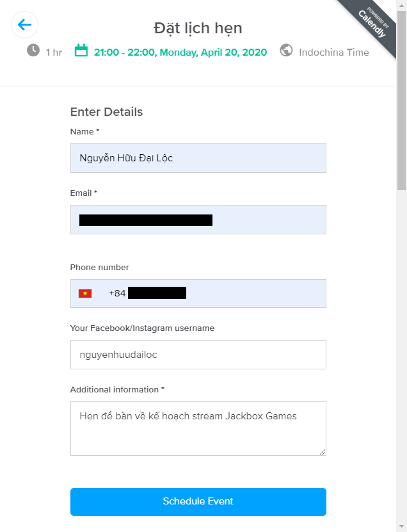
Task: Click the Indochina Time label
Action: (x=334, y=52)
